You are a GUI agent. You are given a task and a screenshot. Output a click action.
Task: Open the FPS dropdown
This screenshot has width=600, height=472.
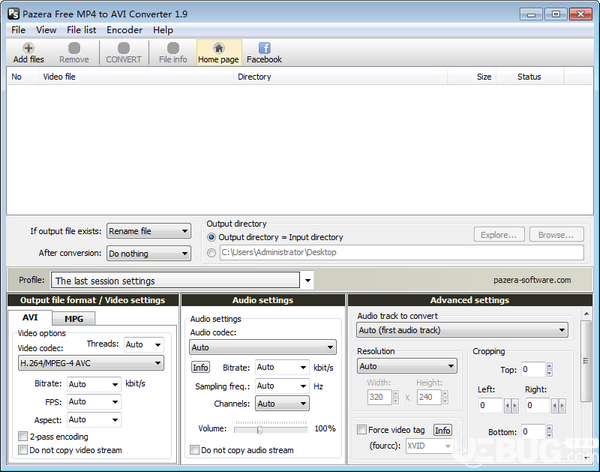click(x=94, y=402)
